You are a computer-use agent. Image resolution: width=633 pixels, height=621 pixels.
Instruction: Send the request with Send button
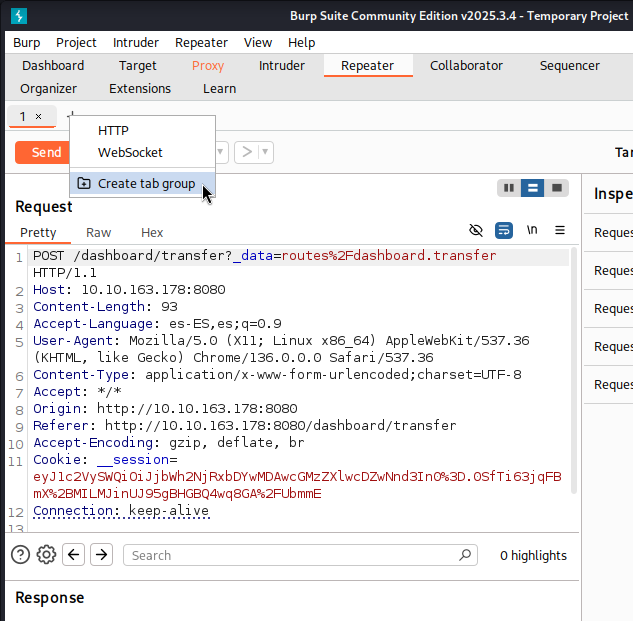pyautogui.click(x=43, y=152)
